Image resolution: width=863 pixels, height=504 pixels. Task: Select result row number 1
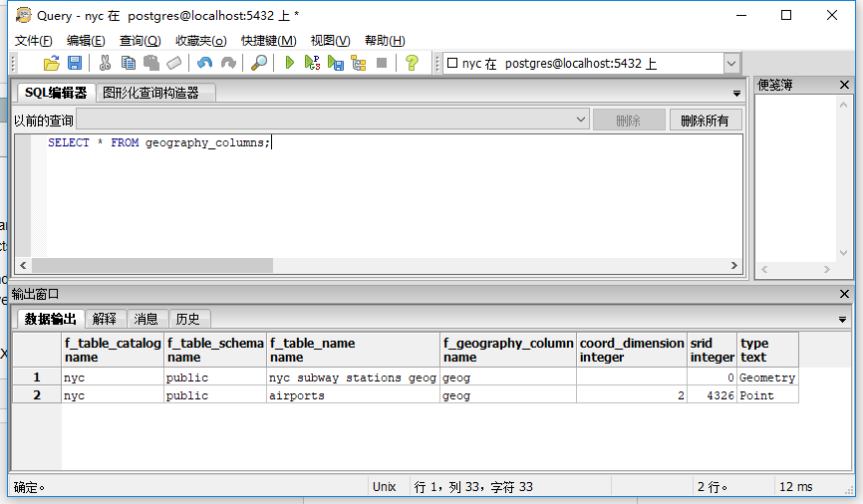(x=37, y=377)
